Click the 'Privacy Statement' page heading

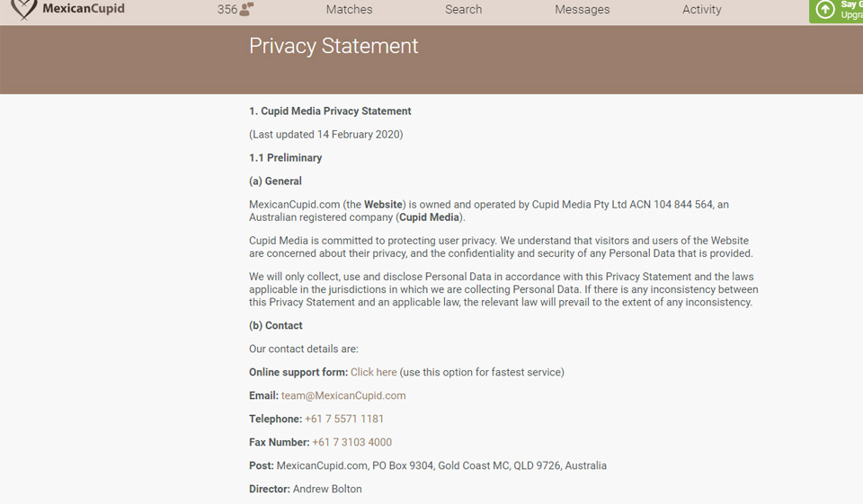(334, 47)
